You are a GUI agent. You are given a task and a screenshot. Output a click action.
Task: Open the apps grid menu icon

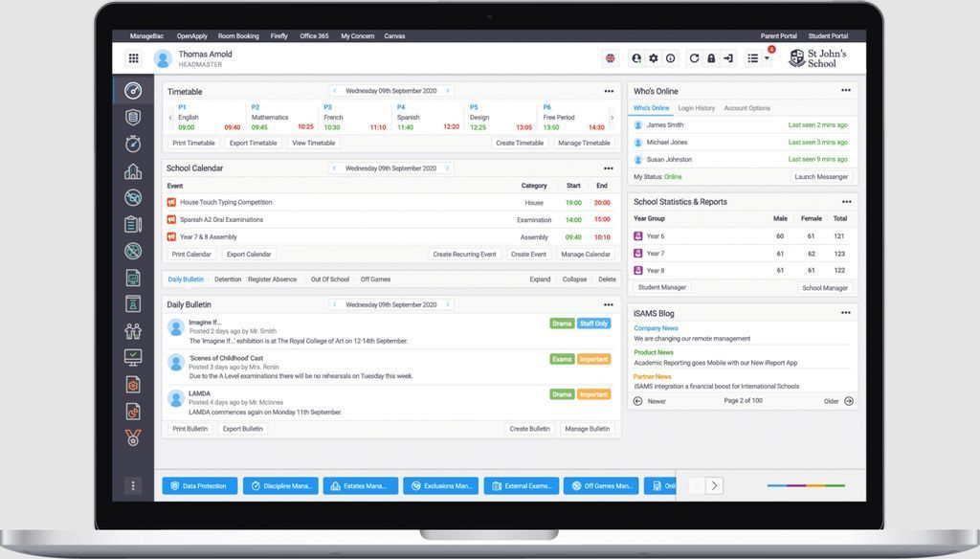point(134,58)
